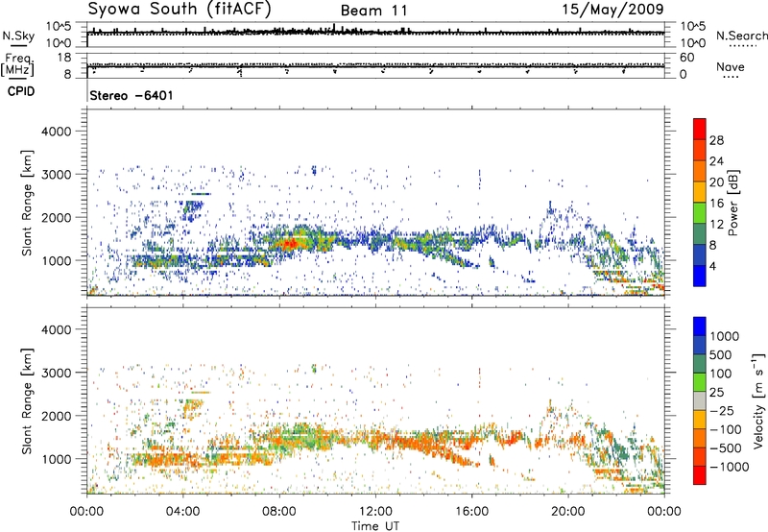This screenshot has height=532, width=768.
Task: Click the '24' value on the power scale
Action: click(x=716, y=161)
